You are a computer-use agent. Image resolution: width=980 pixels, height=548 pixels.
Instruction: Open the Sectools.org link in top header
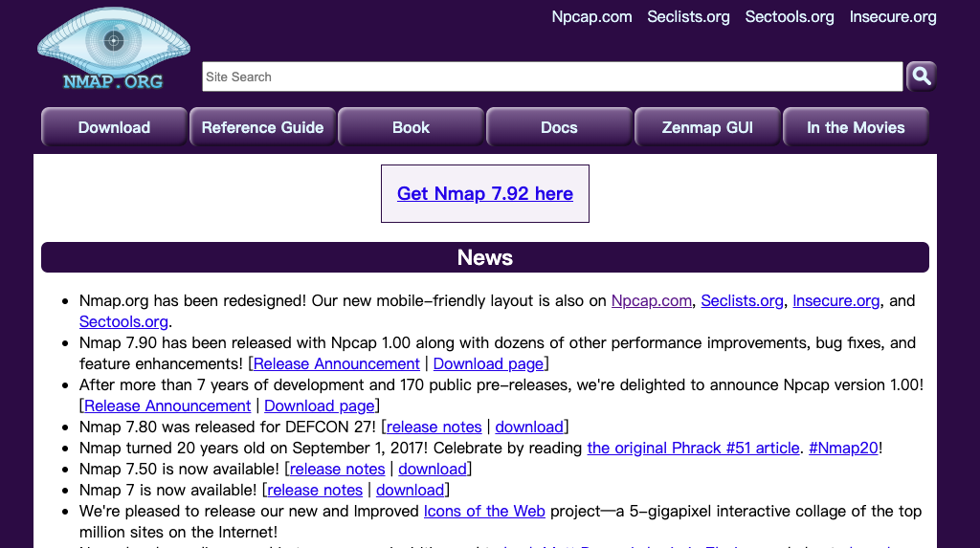[x=790, y=17]
